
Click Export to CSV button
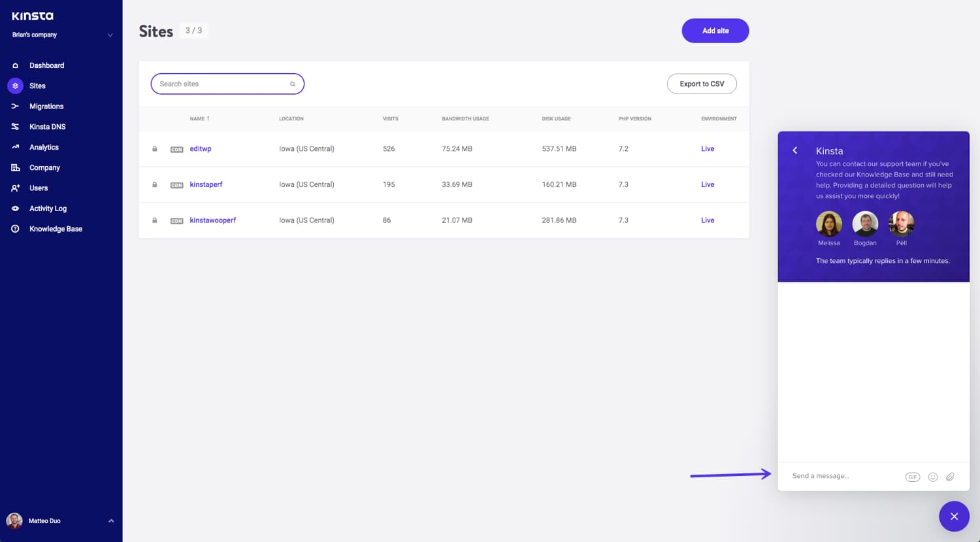click(x=702, y=84)
